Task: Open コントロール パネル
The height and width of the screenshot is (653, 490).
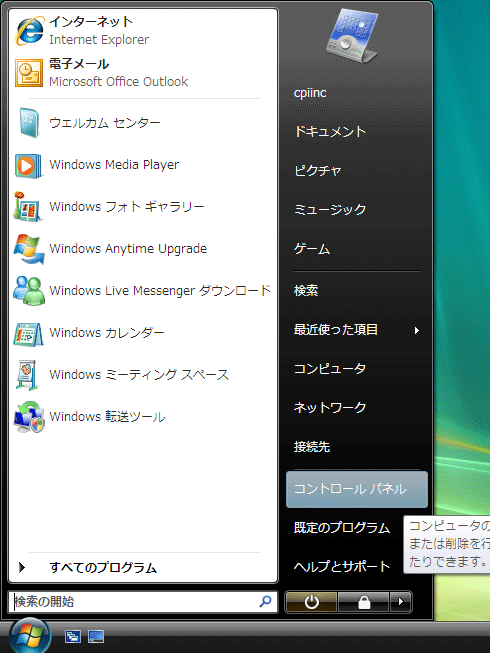Action: [x=357, y=489]
